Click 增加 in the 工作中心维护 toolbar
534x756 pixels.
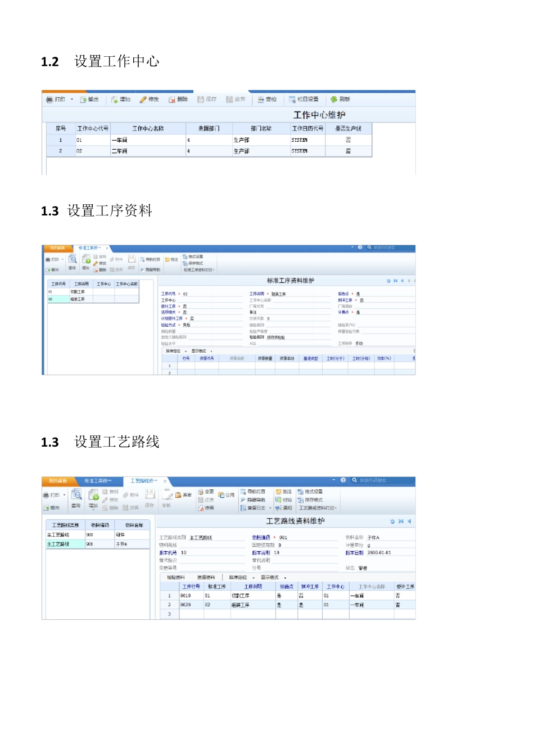point(121,99)
